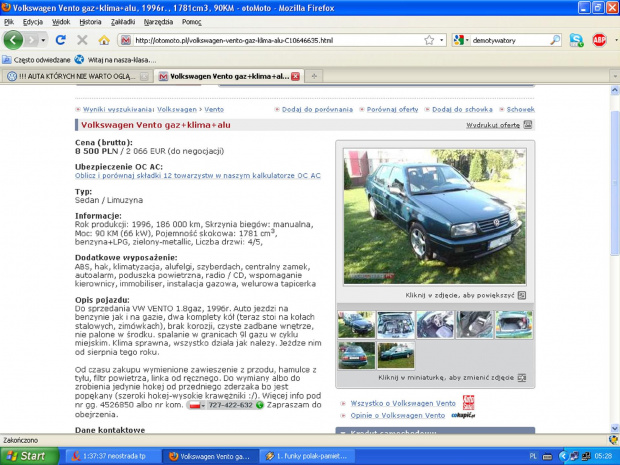
Task: Click Dodaj do schowka link
Action: pyautogui.click(x=462, y=110)
